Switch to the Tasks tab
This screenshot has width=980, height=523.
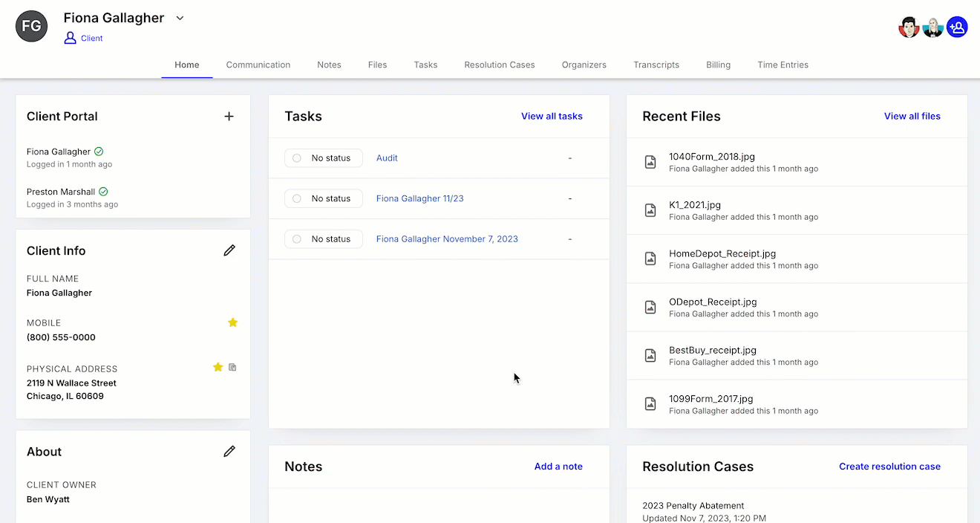click(x=425, y=65)
